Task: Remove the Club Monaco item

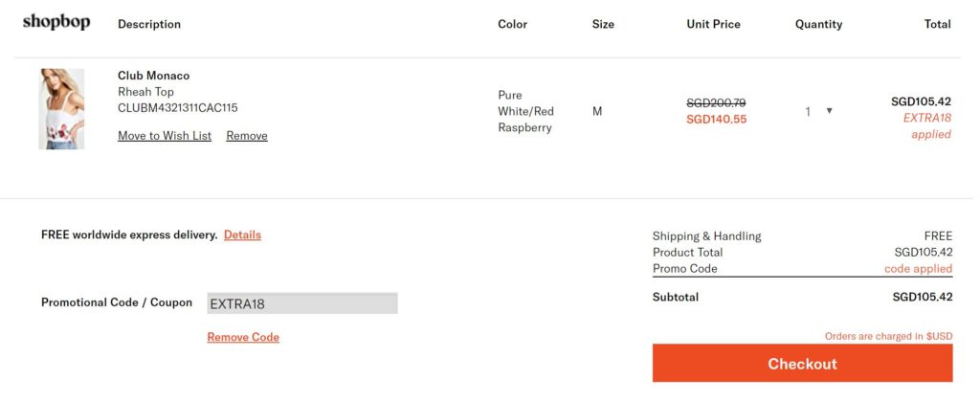Action: click(x=247, y=136)
